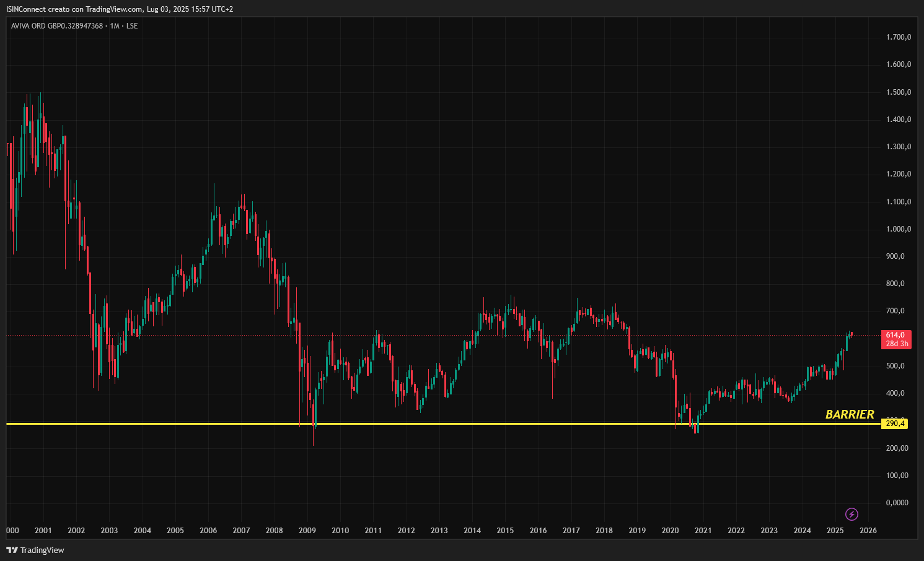Click the 2001 year on time axis

[43, 531]
